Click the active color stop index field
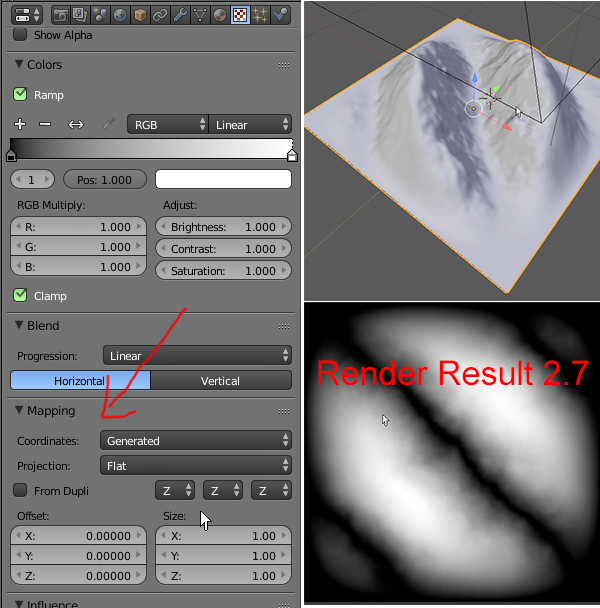The height and width of the screenshot is (608, 600). (32, 180)
